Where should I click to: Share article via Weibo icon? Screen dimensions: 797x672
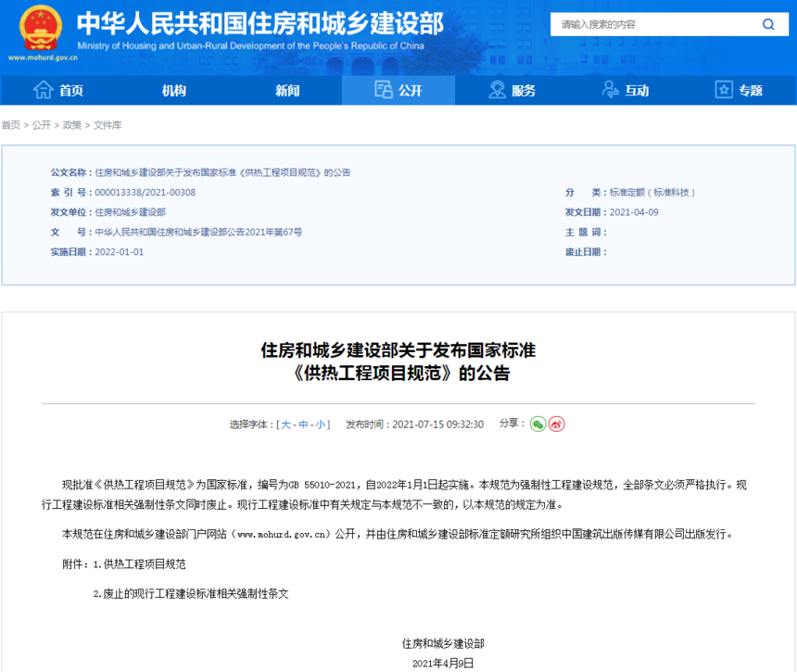click(x=557, y=424)
